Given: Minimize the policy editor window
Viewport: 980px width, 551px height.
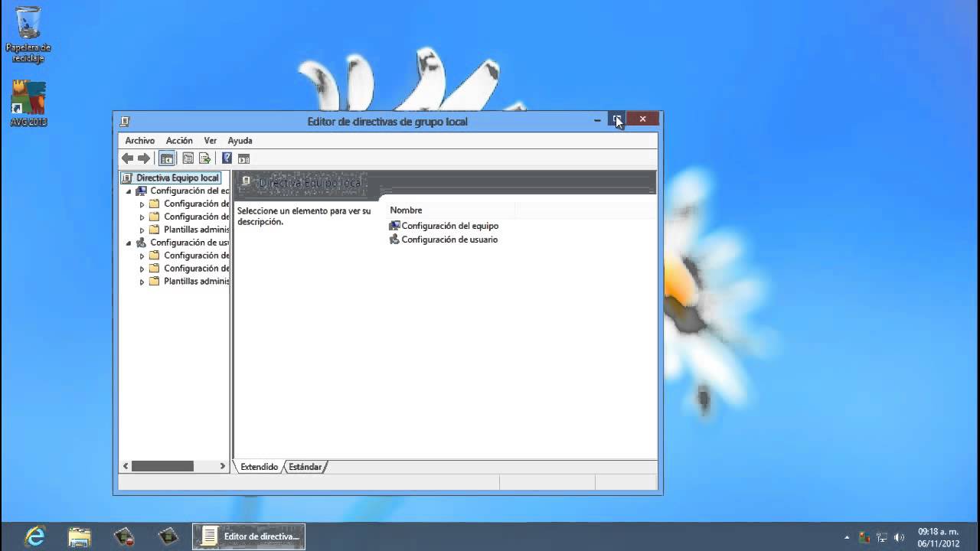Looking at the screenshot, I should click(597, 119).
